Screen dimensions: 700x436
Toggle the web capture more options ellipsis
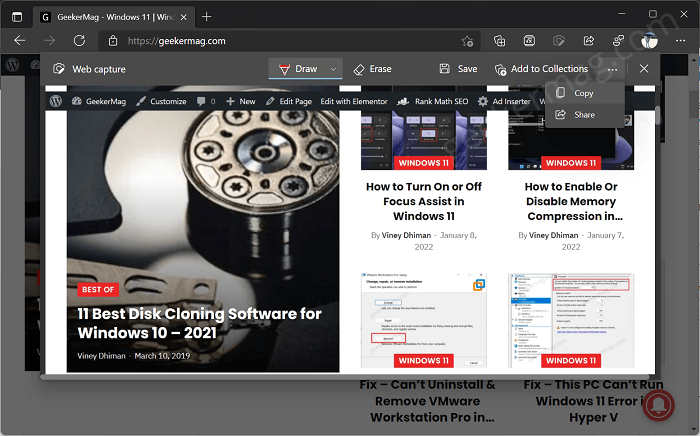point(612,69)
